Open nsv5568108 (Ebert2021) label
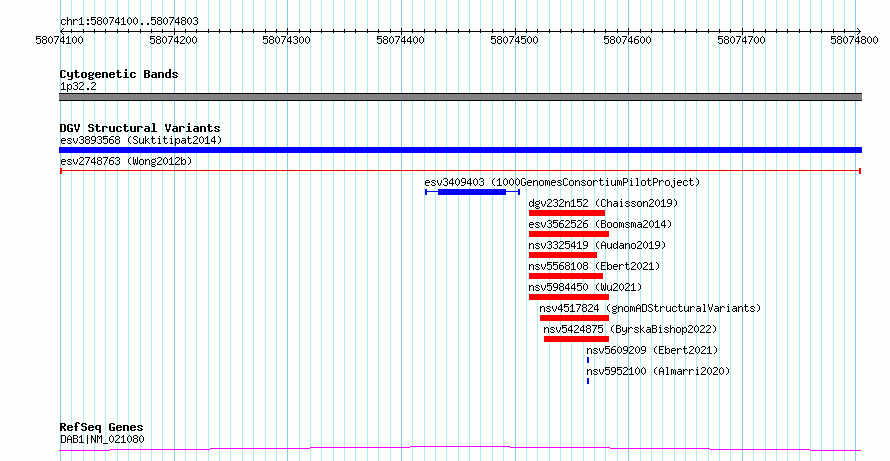Screen dimensions: 890x461 point(594,266)
